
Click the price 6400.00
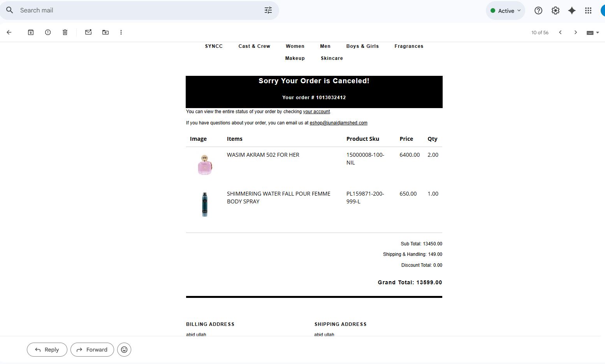coord(410,155)
